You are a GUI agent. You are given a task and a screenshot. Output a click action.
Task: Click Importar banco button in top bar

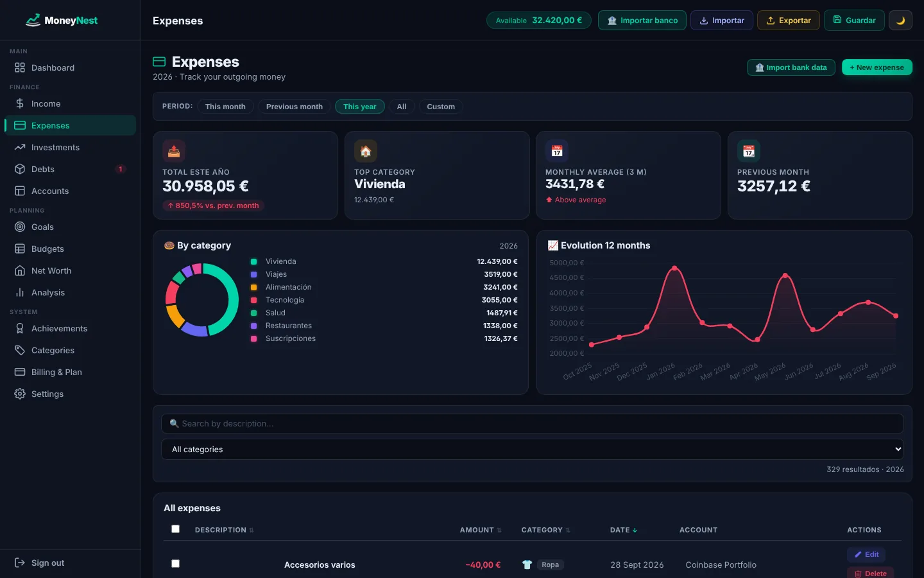[642, 21]
